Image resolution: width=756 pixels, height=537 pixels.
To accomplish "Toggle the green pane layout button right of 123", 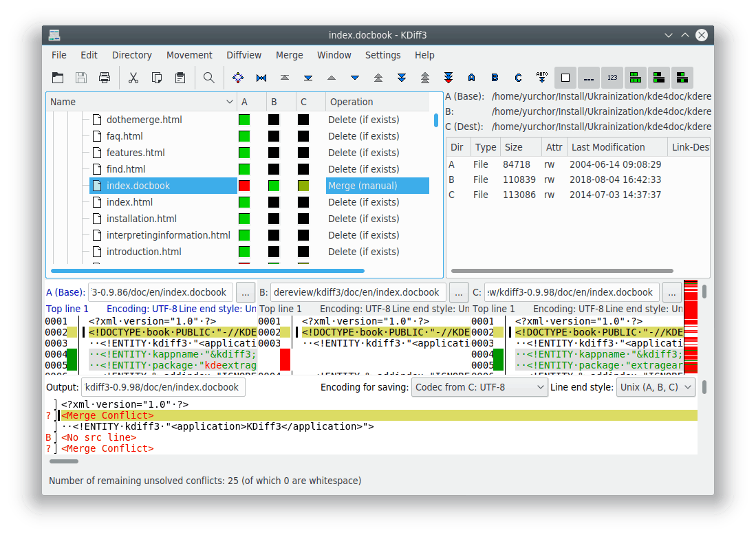I will tap(636, 78).
